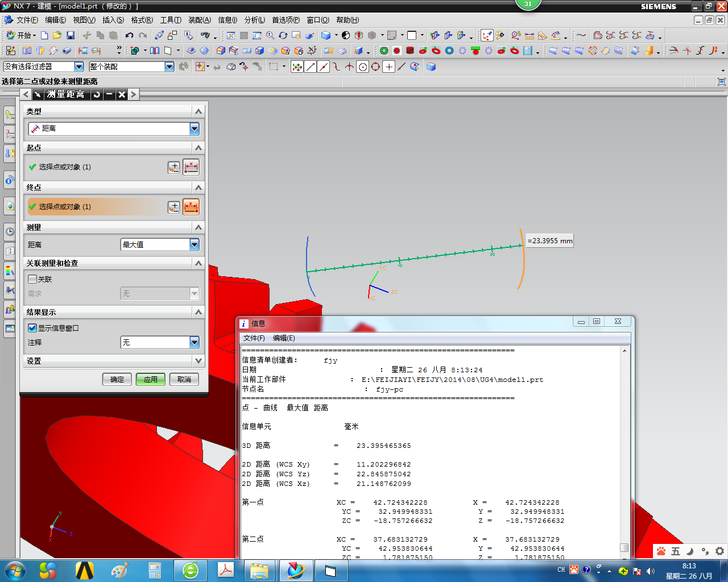
Task: Click reset icon in measure dialog title
Action: tap(97, 94)
